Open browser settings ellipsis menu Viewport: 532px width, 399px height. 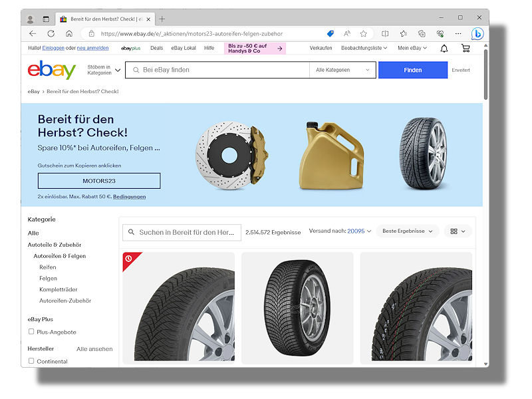tap(458, 34)
